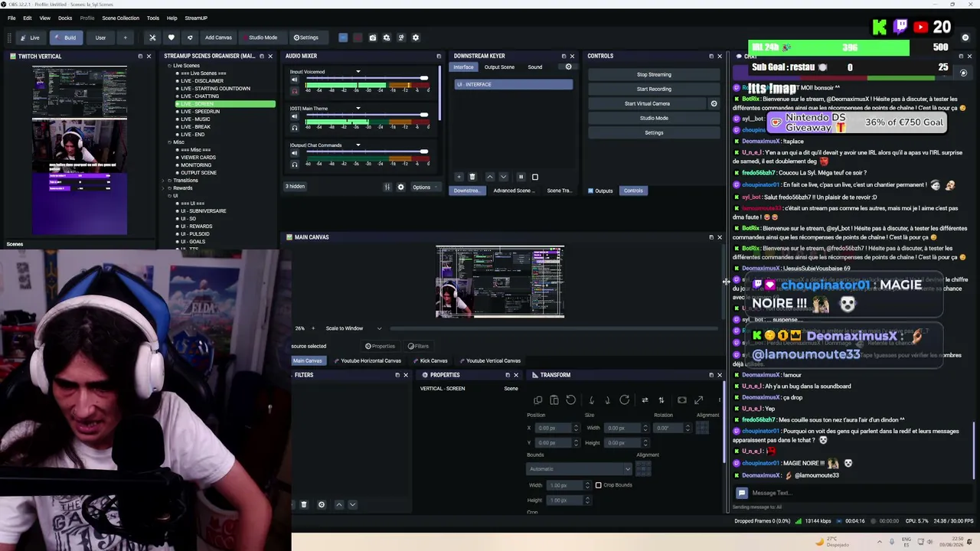Select LIVE - CHATTING scene
Screen dimensions: 980x551
[x=200, y=96]
